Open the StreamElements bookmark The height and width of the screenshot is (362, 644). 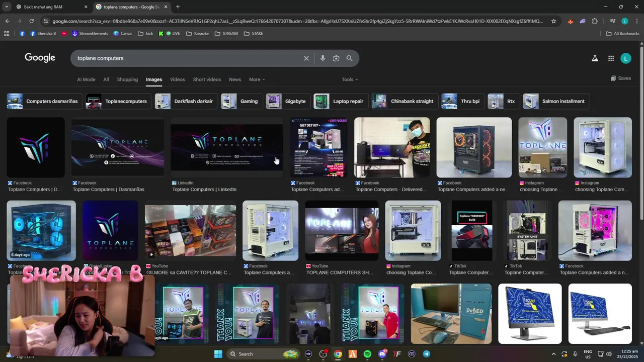tap(90, 34)
